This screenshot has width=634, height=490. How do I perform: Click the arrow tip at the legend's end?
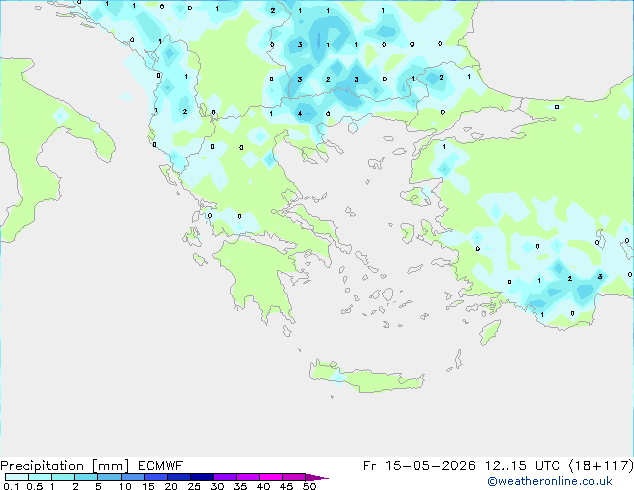[x=317, y=478]
